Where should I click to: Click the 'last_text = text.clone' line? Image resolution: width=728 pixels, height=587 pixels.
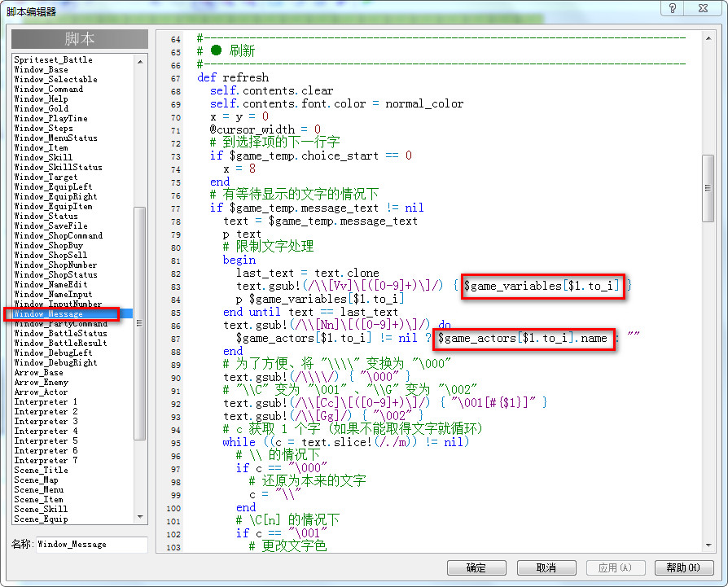[307, 273]
